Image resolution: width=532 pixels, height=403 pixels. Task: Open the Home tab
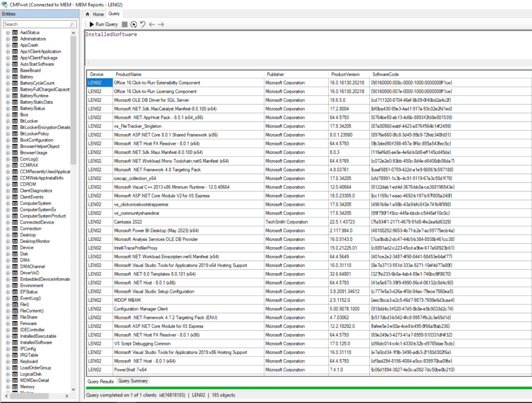[95, 14]
